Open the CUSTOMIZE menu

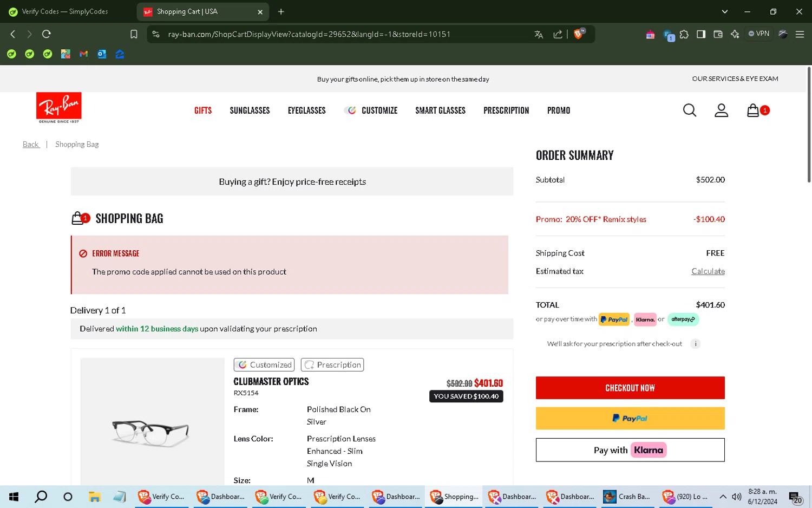tap(371, 110)
